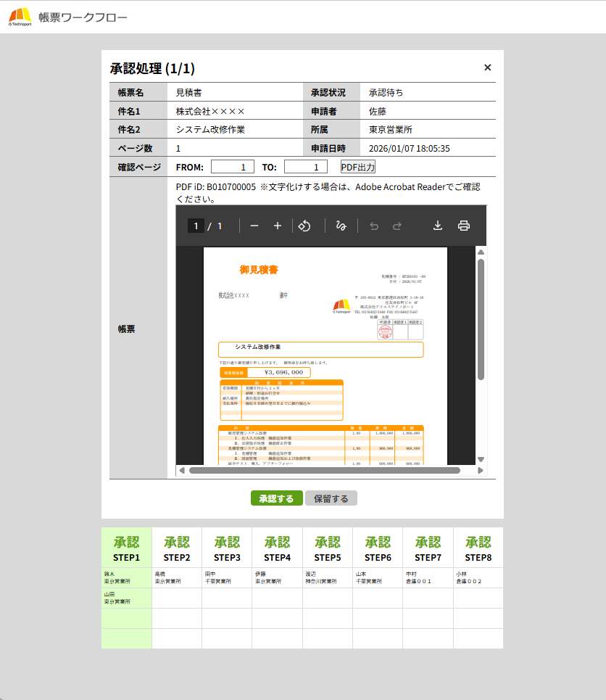Zoom in using the PDF plus icon
Viewport: 606px width, 700px height.
click(277, 226)
